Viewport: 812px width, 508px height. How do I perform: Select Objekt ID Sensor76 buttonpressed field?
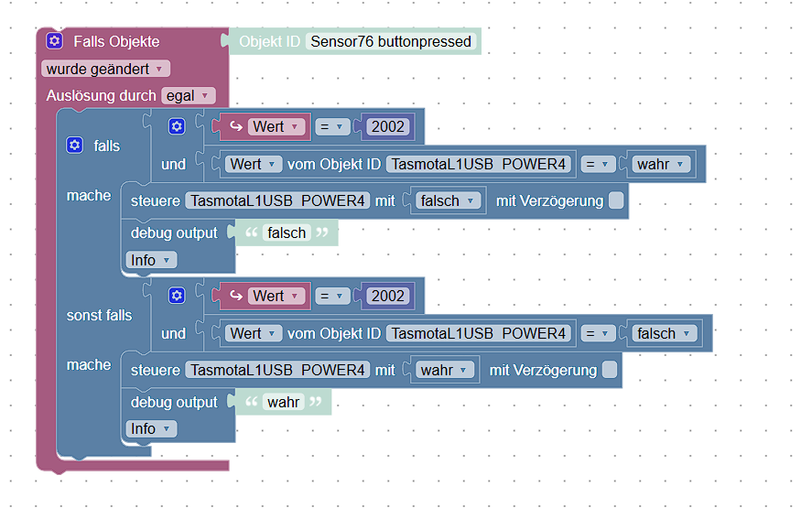point(391,41)
